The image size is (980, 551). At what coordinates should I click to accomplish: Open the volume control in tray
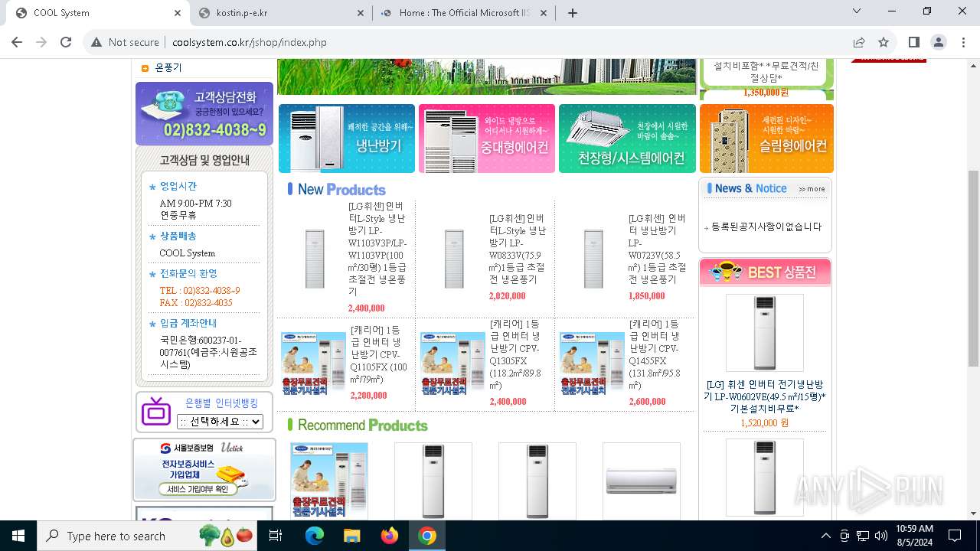pyautogui.click(x=881, y=536)
